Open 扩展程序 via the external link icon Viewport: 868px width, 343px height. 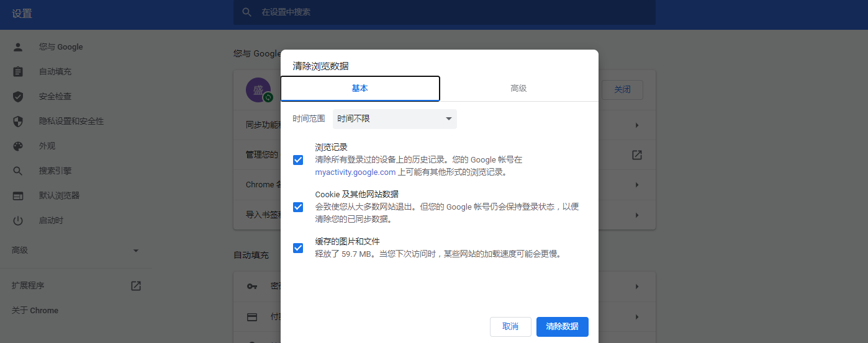(x=136, y=286)
